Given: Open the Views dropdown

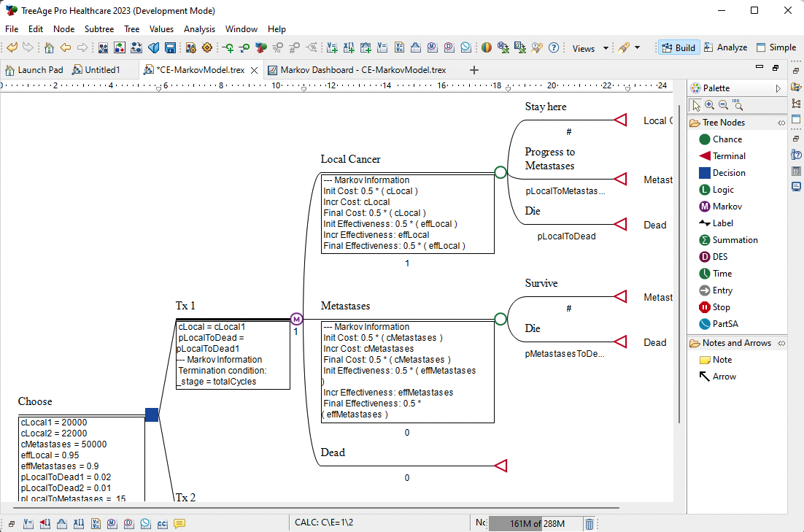Looking at the screenshot, I should (590, 48).
